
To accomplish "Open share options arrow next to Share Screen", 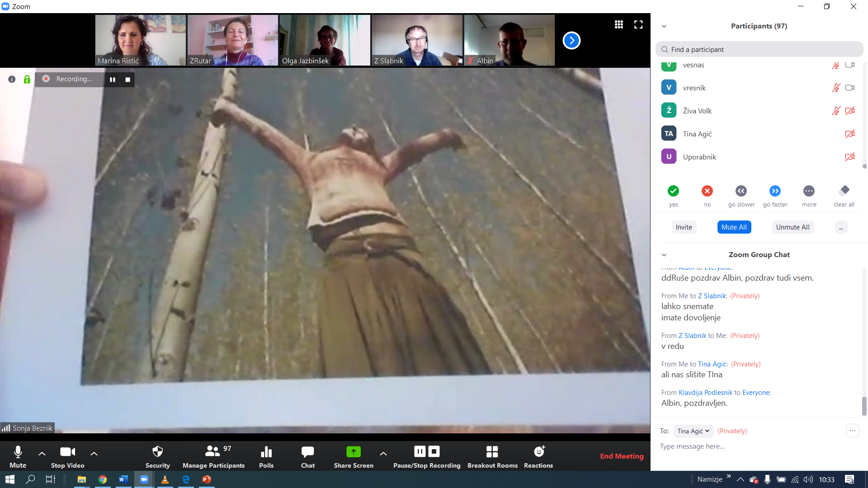I will coord(383,453).
